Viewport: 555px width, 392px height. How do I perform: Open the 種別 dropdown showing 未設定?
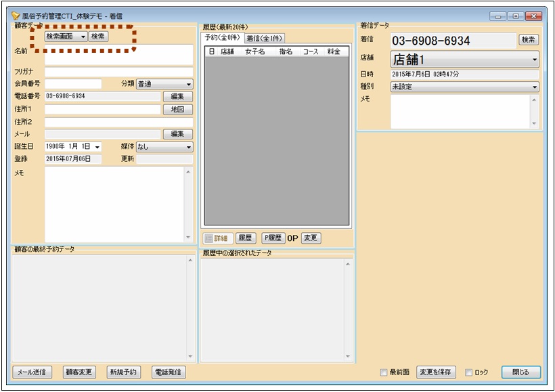click(x=465, y=87)
